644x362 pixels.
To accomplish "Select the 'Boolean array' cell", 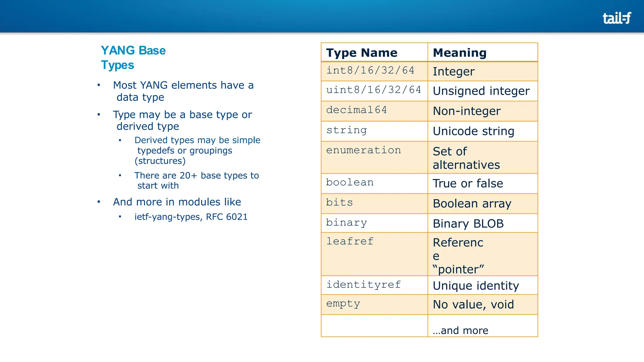I will click(483, 204).
